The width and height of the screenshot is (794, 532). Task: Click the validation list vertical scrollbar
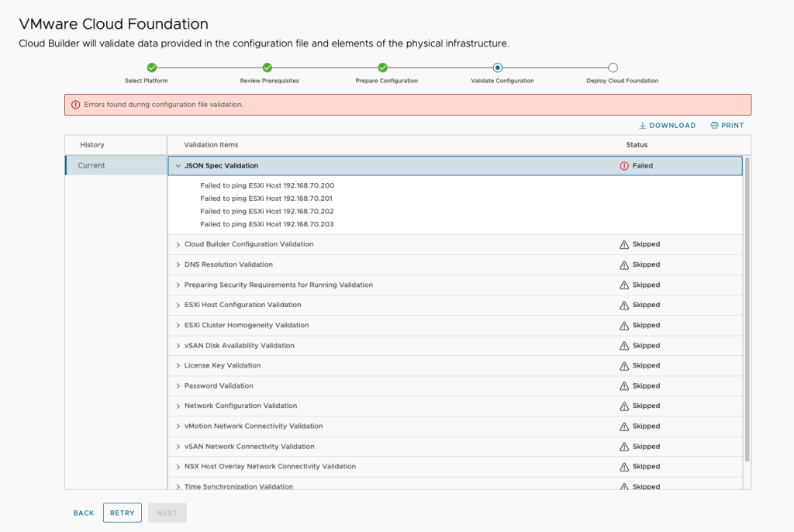(747, 309)
